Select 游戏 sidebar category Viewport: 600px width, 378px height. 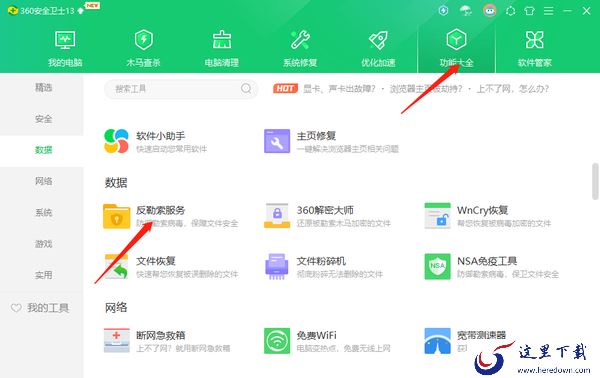click(43, 244)
